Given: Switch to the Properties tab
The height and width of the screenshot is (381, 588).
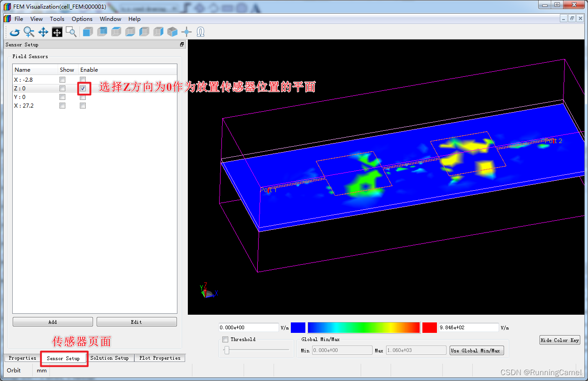Looking at the screenshot, I should point(22,358).
